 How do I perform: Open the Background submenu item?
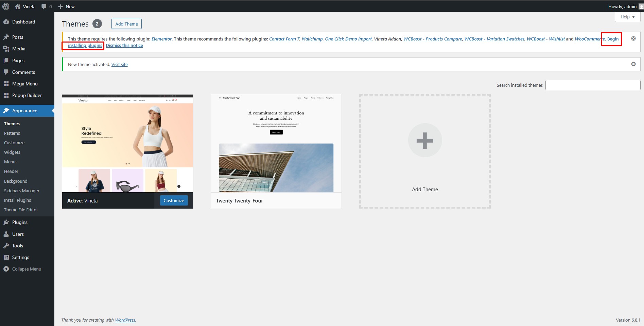tap(16, 181)
